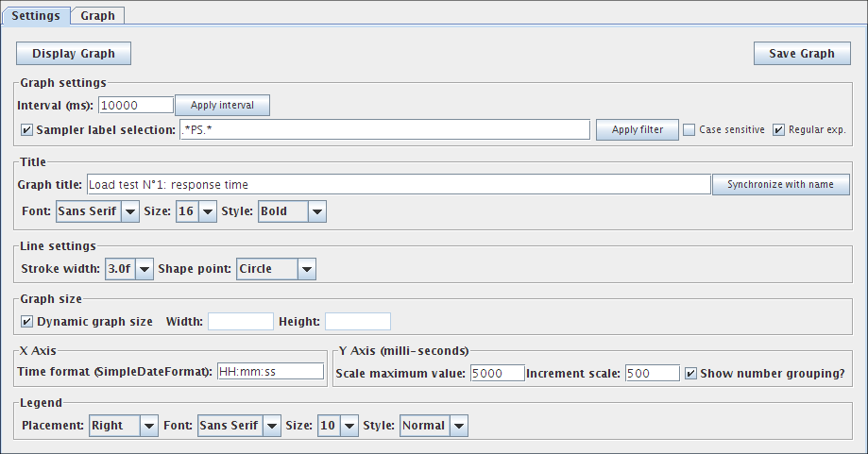This screenshot has width=868, height=454.
Task: Open the title Style Bold dropdown
Action: (x=292, y=211)
